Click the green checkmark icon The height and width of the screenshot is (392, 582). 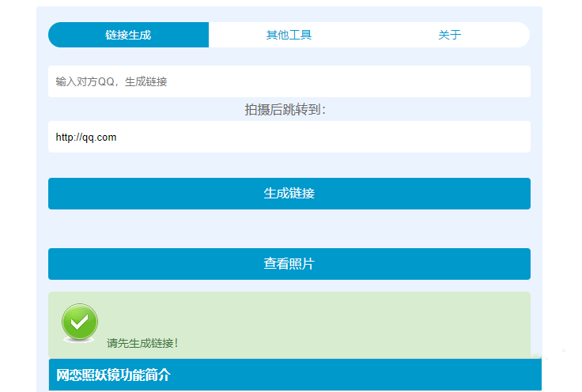[79, 323]
